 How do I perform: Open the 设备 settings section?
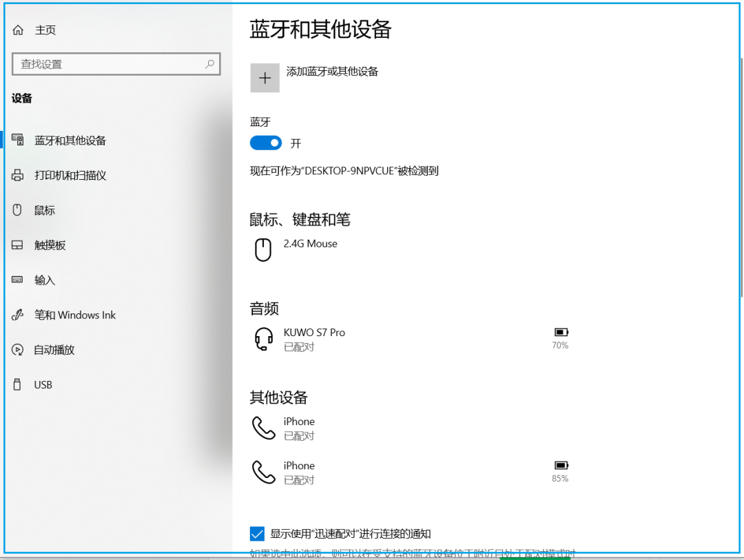coord(23,98)
